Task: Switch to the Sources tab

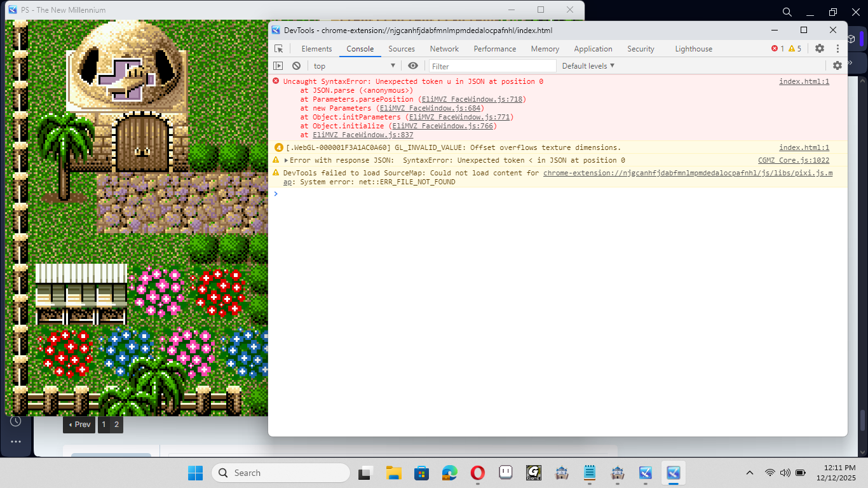Action: 402,49
